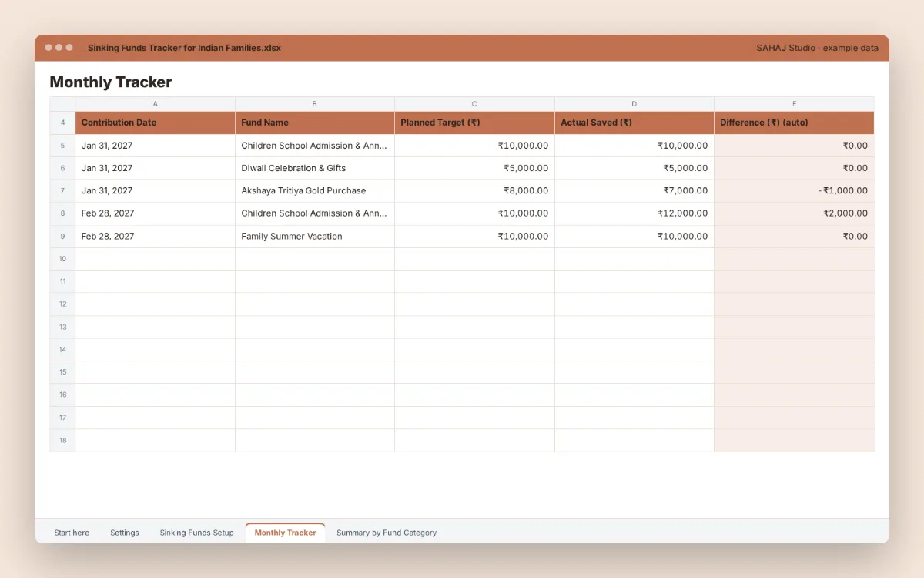This screenshot has width=924, height=578.
Task: Click empty Fund Name cell in row 11
Action: (x=315, y=281)
